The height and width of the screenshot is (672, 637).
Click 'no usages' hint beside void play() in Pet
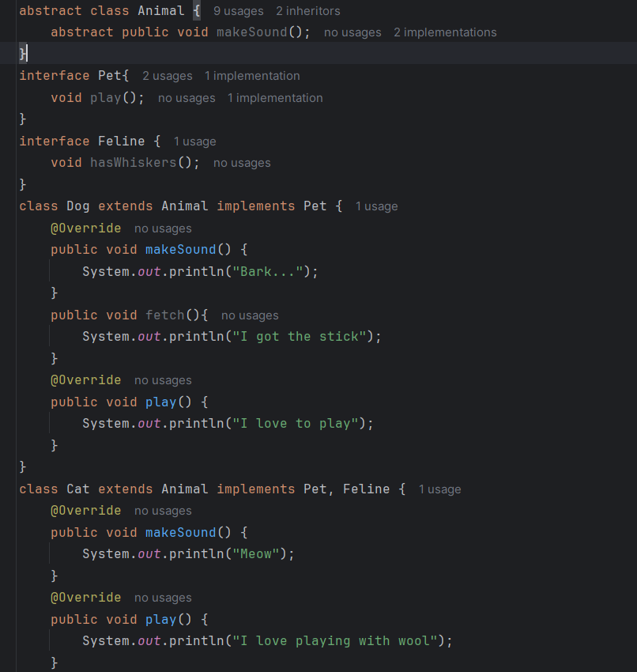point(187,98)
